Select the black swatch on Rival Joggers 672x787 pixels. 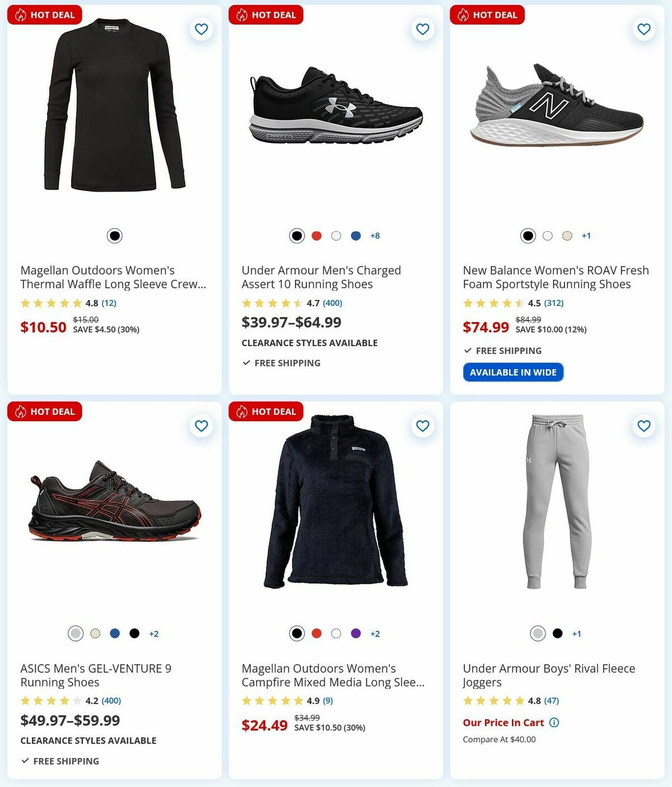(557, 634)
